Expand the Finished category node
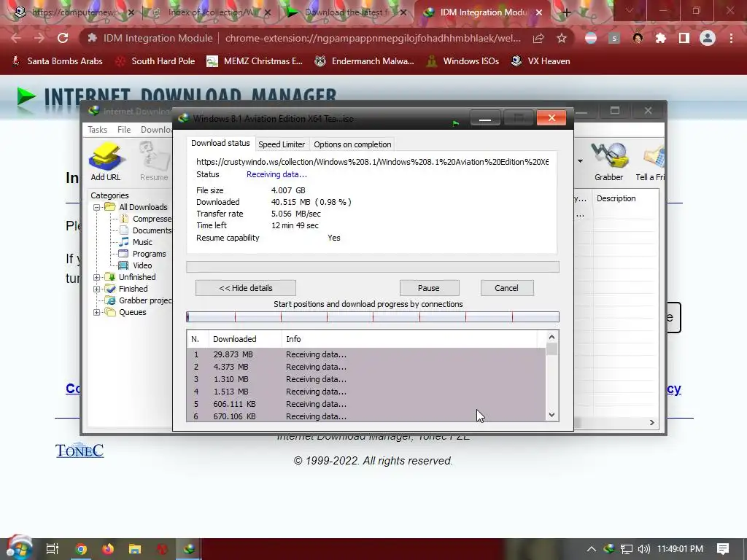Viewport: 747px width, 560px height. pos(97,289)
